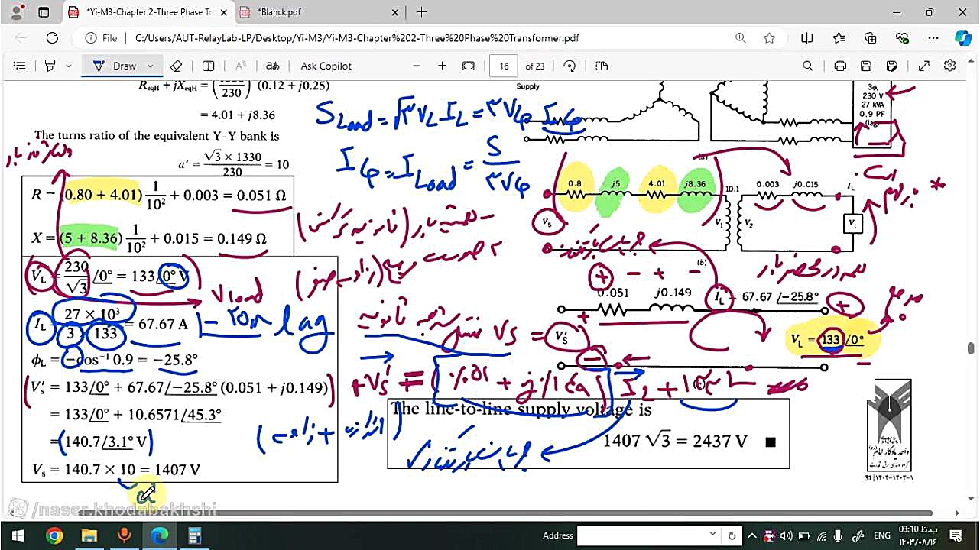Open the Windows Start menu
This screenshot has width=980, height=550.
(x=18, y=535)
